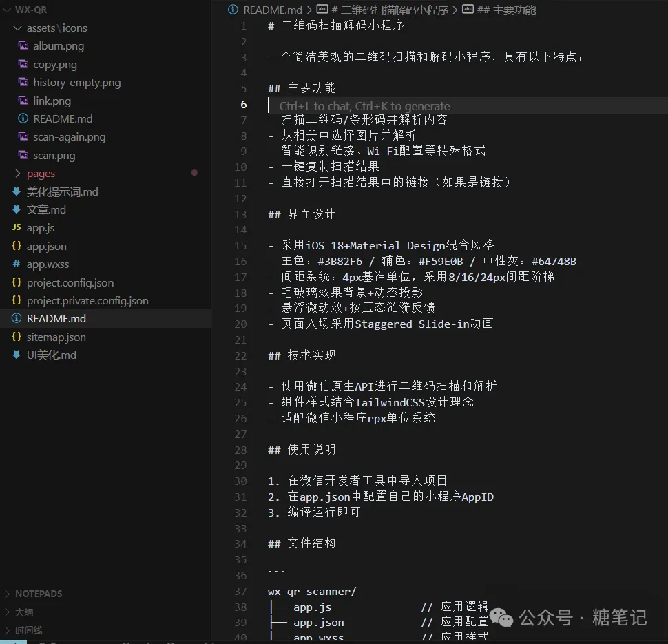Viewport: 668px width, 644px height.
Task: Click the scan.png image file icon
Action: point(23,155)
